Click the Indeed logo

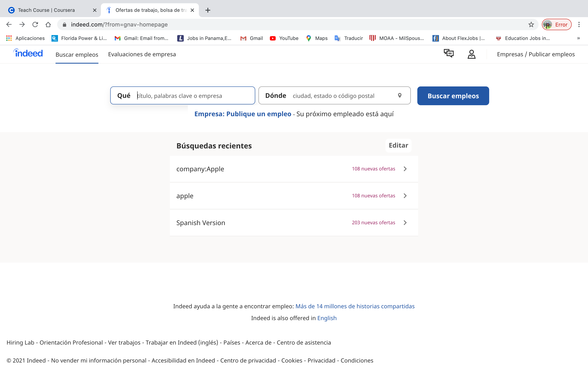pyautogui.click(x=28, y=53)
